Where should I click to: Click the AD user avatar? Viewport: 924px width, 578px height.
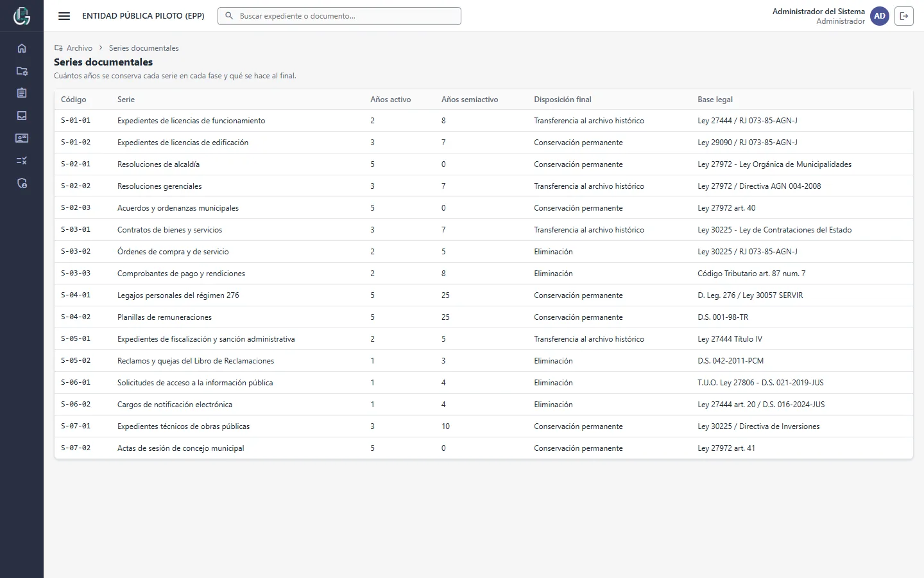[880, 16]
